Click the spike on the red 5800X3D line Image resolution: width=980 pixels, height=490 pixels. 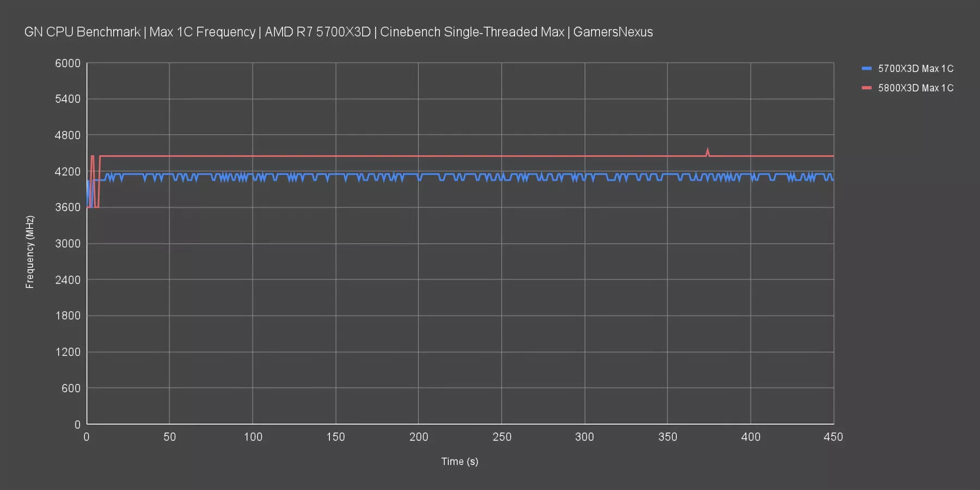708,151
